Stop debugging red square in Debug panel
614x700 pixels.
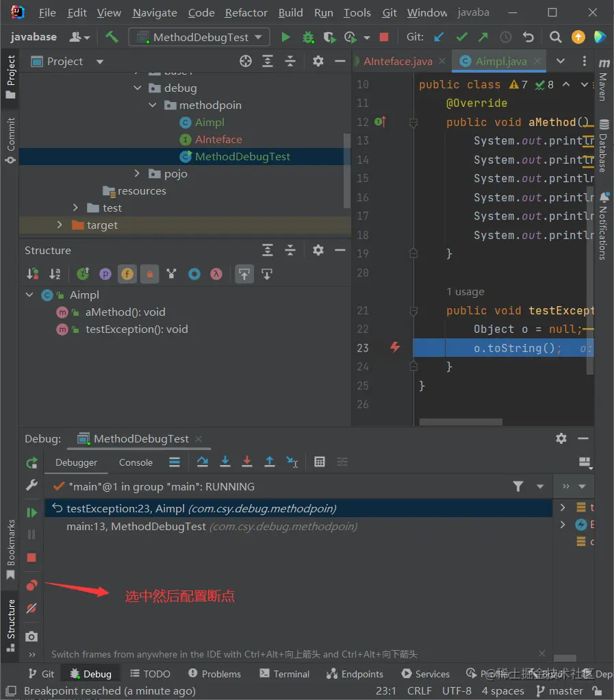pyautogui.click(x=31, y=558)
